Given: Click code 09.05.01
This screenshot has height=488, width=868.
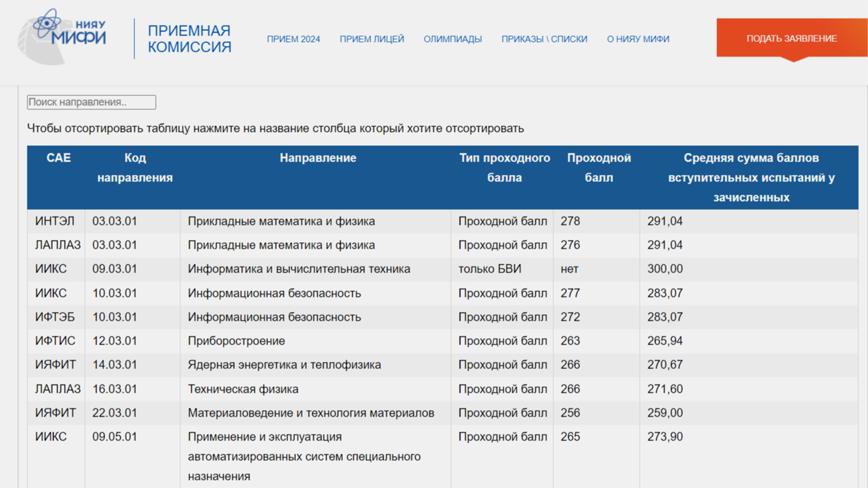Looking at the screenshot, I should (x=114, y=437).
